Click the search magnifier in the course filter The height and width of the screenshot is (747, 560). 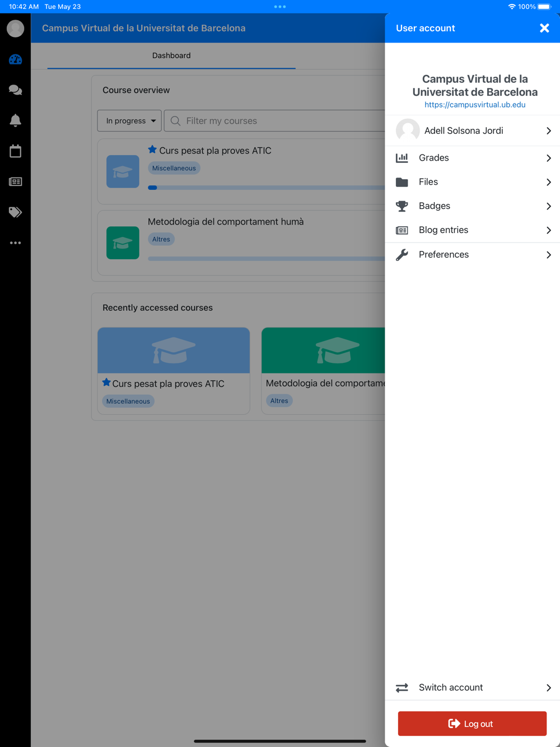[175, 121]
